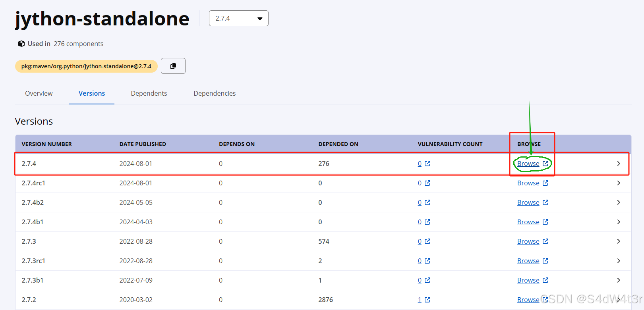The height and width of the screenshot is (310, 644).
Task: Click the 2024-05-05 date cell
Action: pos(136,202)
